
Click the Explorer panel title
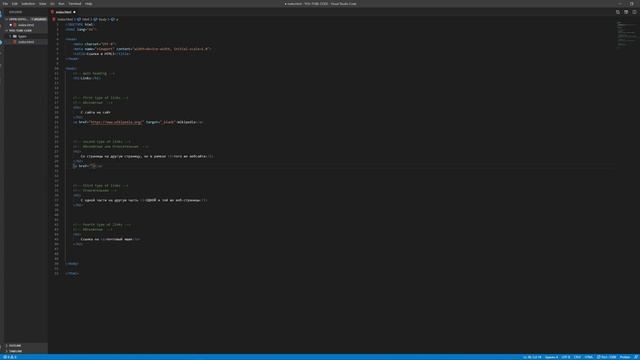(x=16, y=12)
